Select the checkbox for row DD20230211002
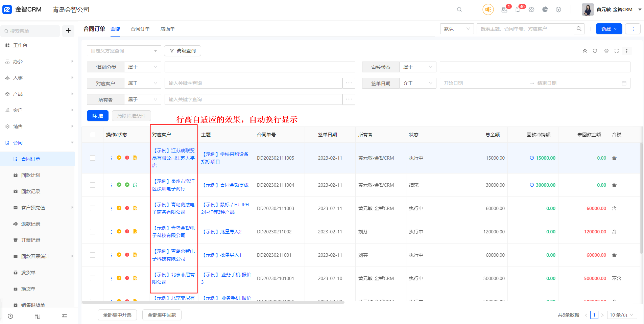644x324 pixels. click(x=93, y=232)
